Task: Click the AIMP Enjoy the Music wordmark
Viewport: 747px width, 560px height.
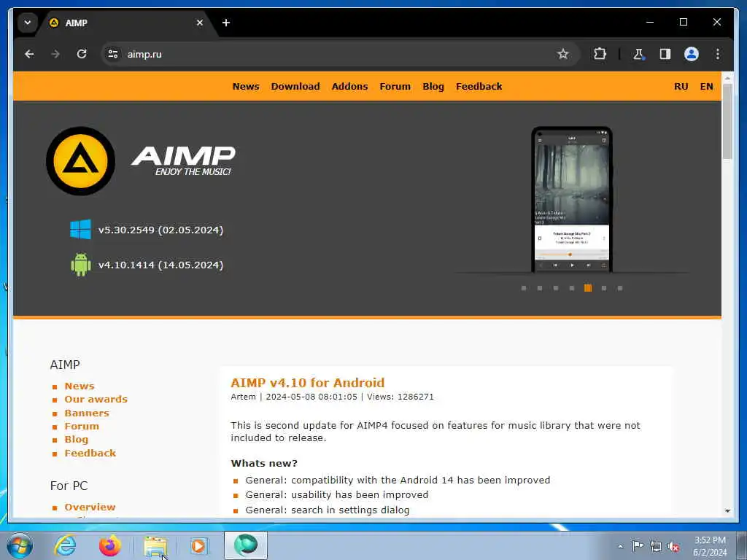Action: (184, 161)
